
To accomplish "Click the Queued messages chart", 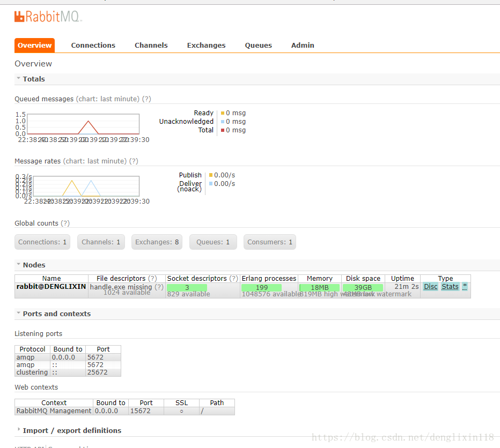I will [83, 124].
